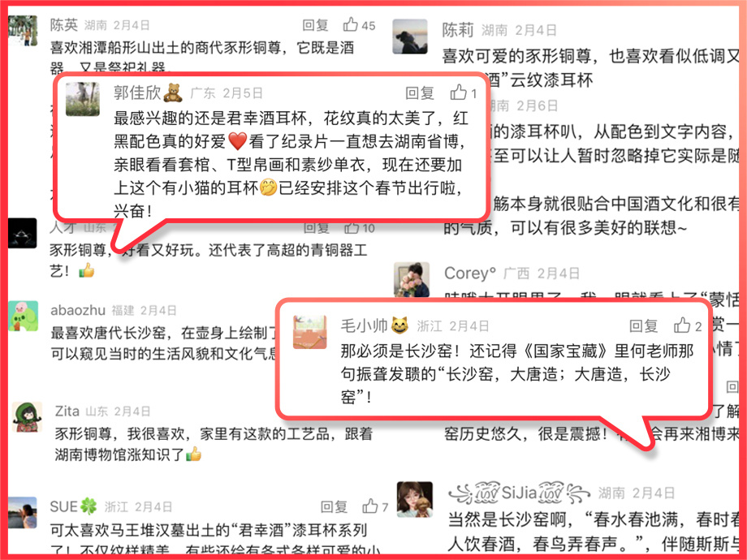This screenshot has width=747, height=560.
Task: Open username abaozhu profile
Action: 78,311
